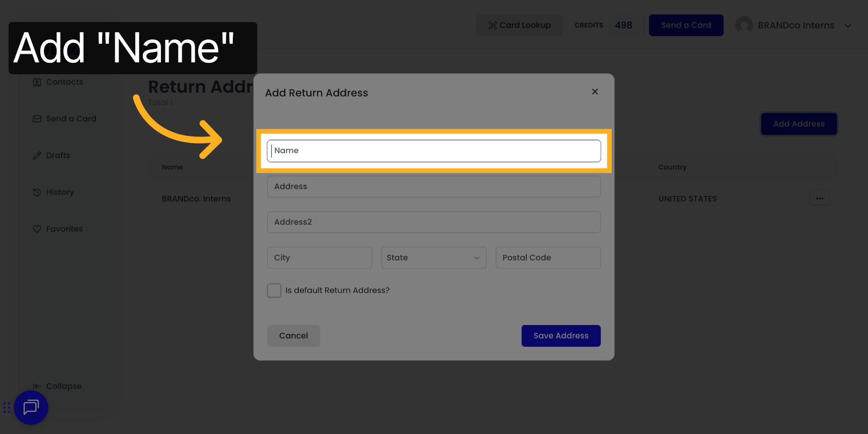The width and height of the screenshot is (868, 434).
Task: Select the Drafts pencil icon
Action: [x=37, y=155]
